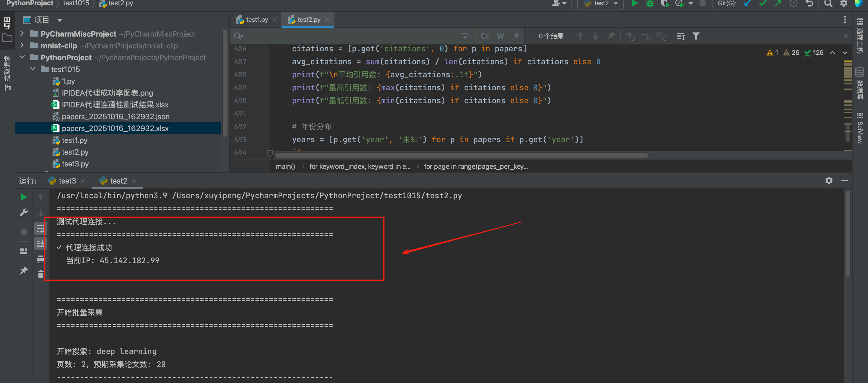Open search everywhere magnifier icon

click(828, 4)
